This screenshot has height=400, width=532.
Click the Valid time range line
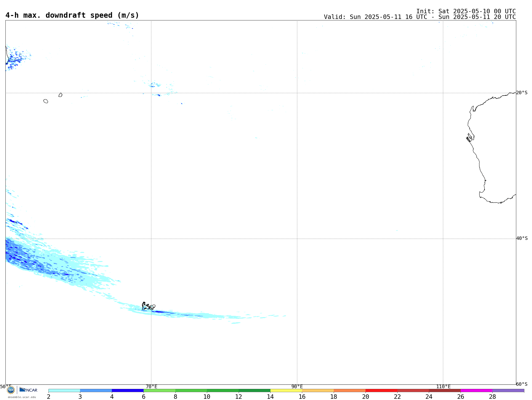coord(420,17)
